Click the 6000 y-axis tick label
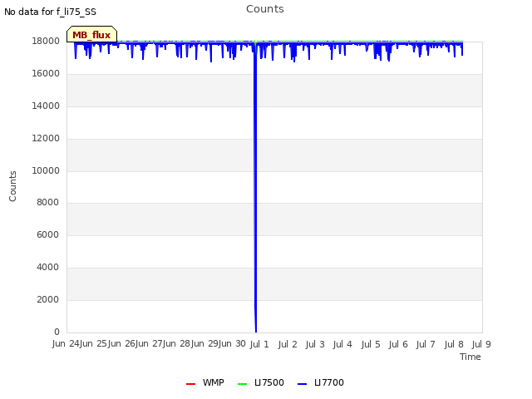The width and height of the screenshot is (532, 399). (x=47, y=234)
